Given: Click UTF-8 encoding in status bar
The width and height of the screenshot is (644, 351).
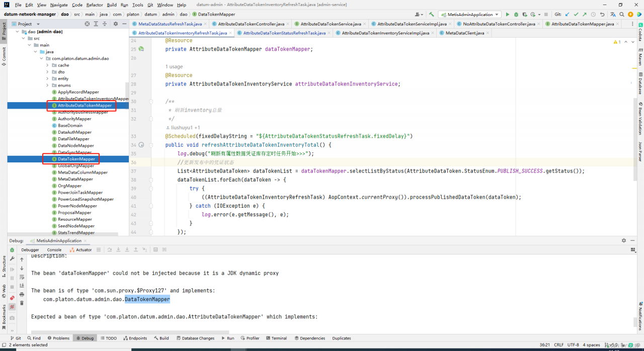Looking at the screenshot, I should (x=573, y=345).
